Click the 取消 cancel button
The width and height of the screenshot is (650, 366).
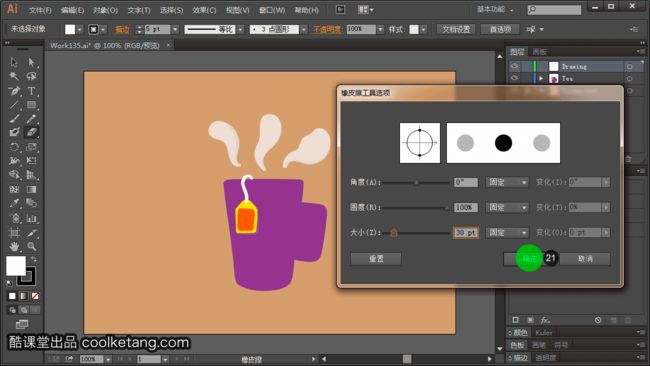click(x=585, y=259)
